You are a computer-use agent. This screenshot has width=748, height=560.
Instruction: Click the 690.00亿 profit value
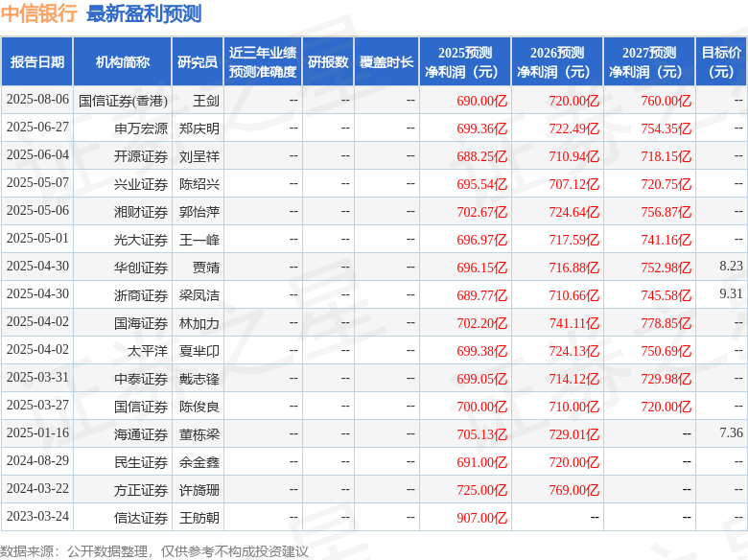tap(481, 101)
